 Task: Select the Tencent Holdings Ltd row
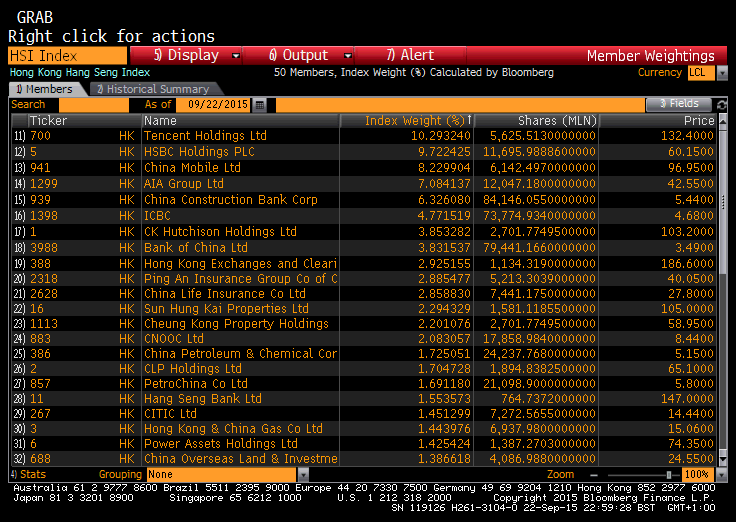[x=205, y=136]
